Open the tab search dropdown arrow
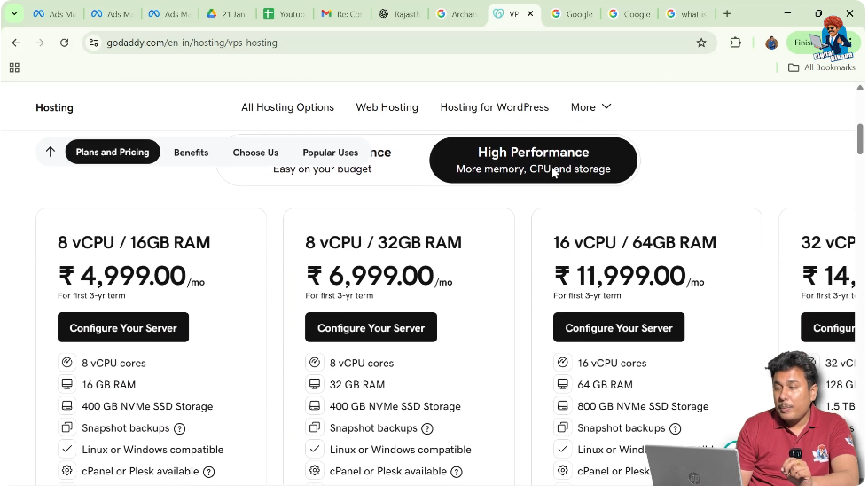 point(14,13)
